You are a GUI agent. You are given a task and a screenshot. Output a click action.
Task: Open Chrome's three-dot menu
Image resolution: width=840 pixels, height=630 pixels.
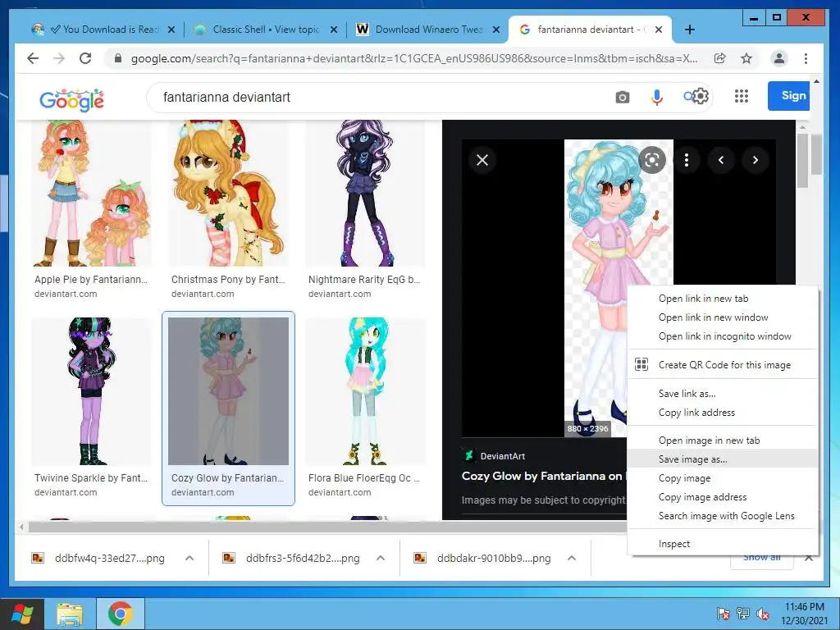pyautogui.click(x=806, y=58)
